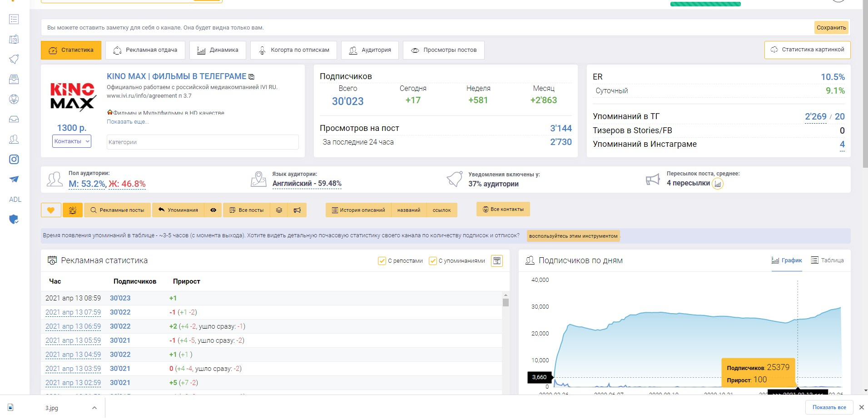868x420 pixels.
Task: Click the layers stack icon button
Action: coord(279,210)
